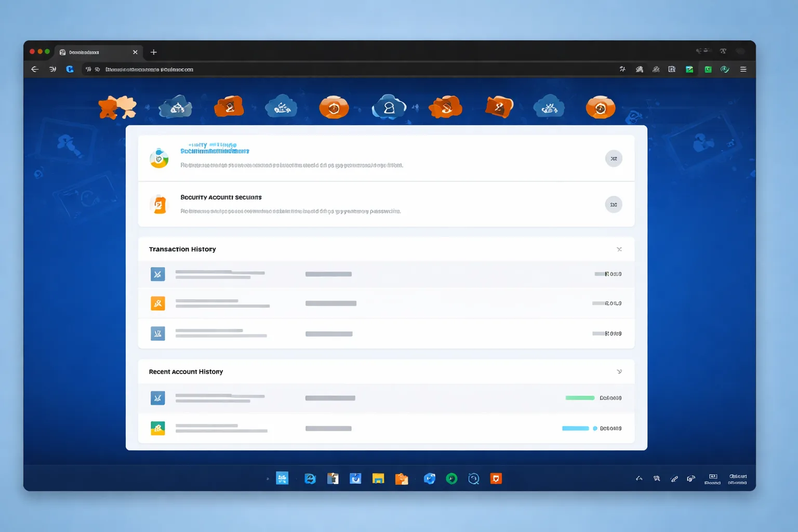
Task: Click round gray button in Security Account row
Action: [614, 205]
